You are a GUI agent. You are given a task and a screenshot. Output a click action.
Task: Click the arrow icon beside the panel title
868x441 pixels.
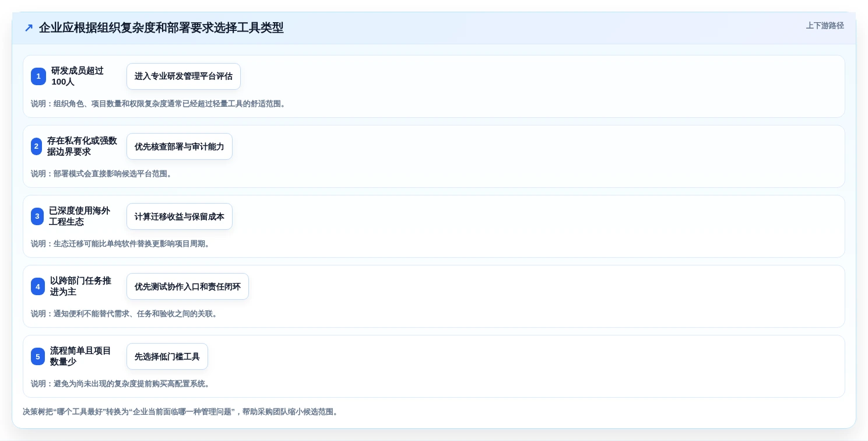point(29,28)
